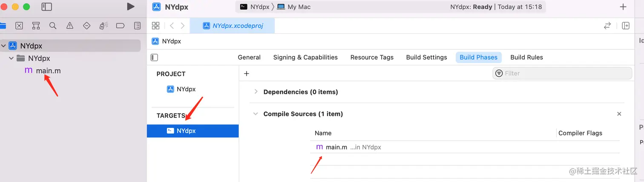The height and width of the screenshot is (182, 644).
Task: Select main.m in the project navigator
Action: tap(48, 71)
